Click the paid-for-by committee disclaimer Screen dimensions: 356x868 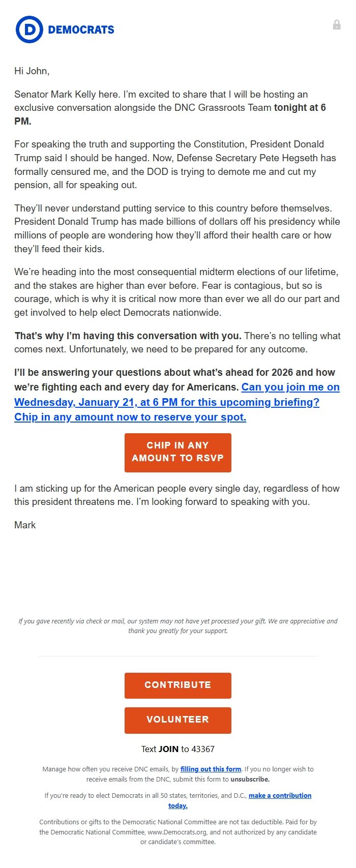(177, 832)
